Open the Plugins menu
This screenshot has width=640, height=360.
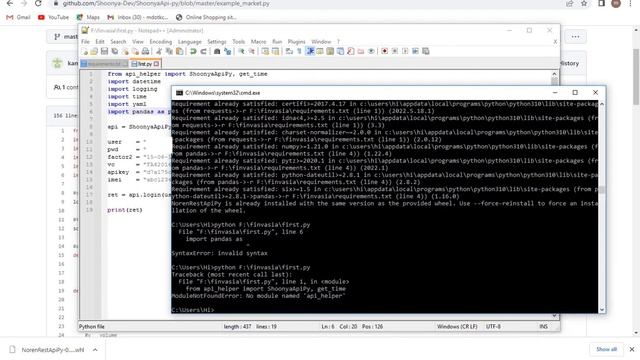pyautogui.click(x=297, y=42)
